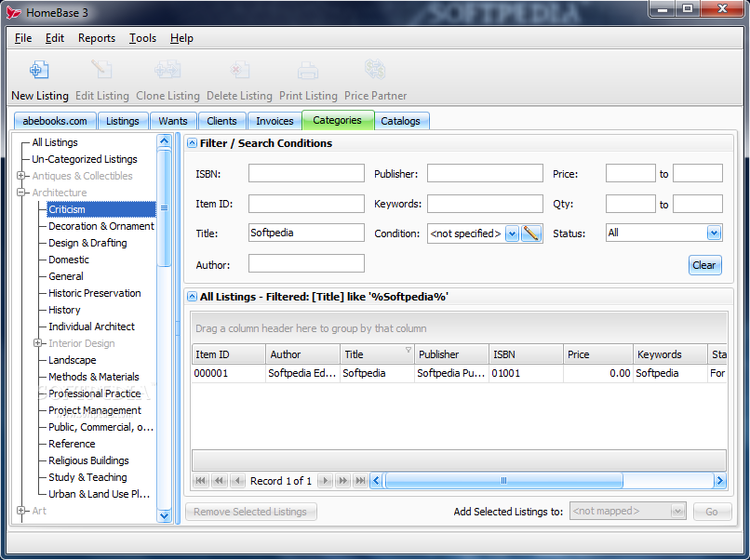Switch to the Invoices tab
The image size is (750, 560).
pos(275,121)
